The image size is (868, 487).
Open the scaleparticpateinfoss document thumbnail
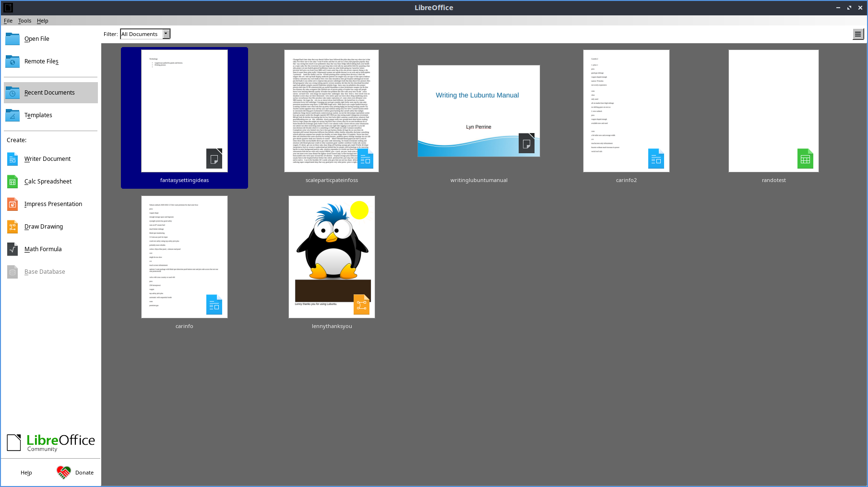(x=332, y=111)
